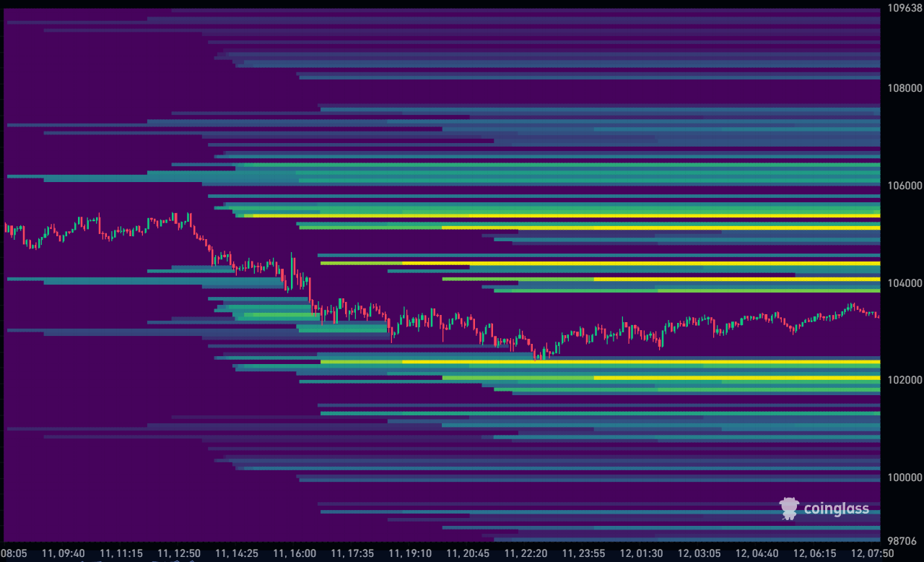Viewport: 924px width, 562px height.
Task: Click the 11, 17:35 time label
Action: (x=352, y=553)
